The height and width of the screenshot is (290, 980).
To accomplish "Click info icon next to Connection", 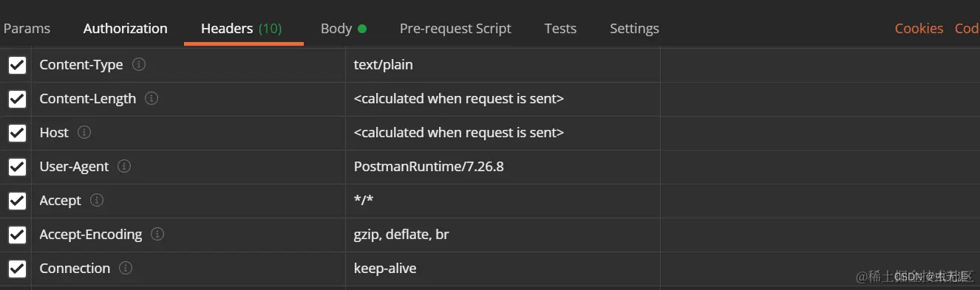I will click(126, 268).
